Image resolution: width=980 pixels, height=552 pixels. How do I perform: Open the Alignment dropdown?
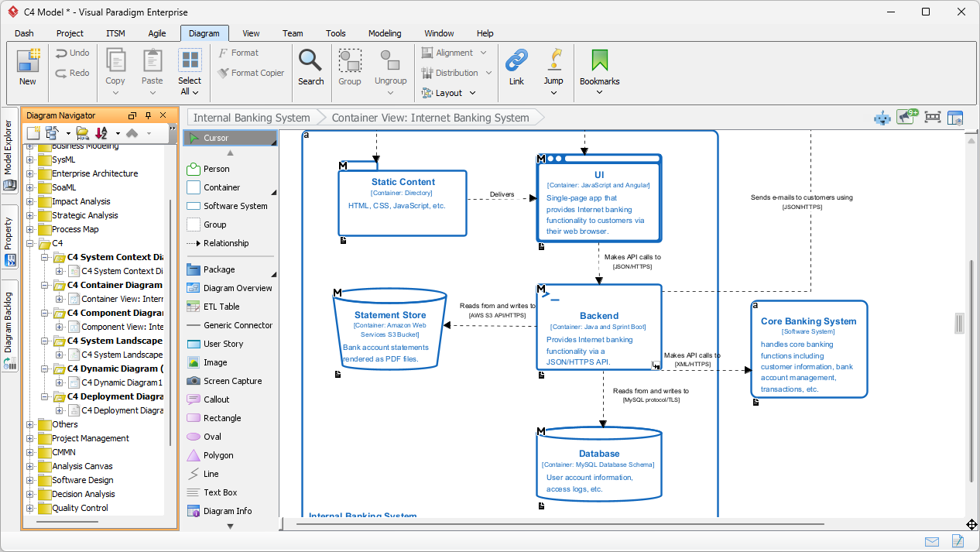455,53
